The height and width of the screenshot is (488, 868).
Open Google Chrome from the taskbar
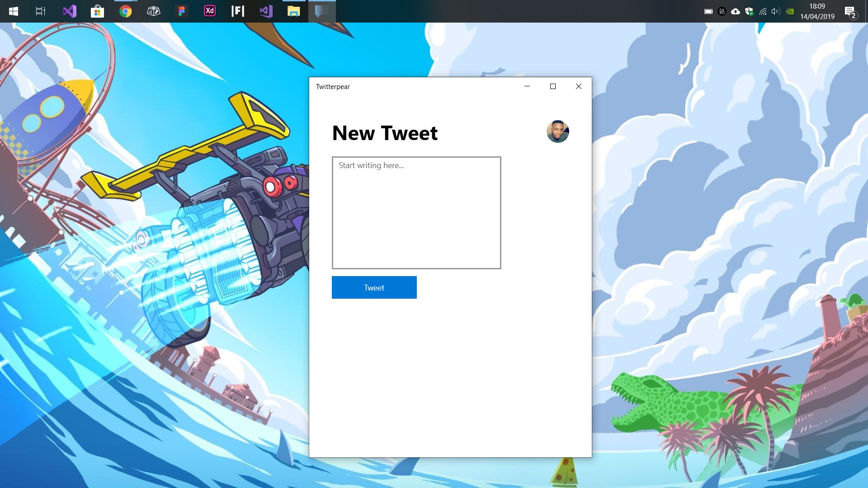click(126, 11)
